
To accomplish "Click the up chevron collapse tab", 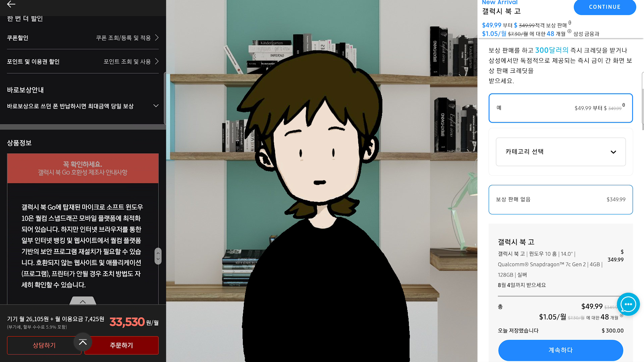I will [x=83, y=301].
